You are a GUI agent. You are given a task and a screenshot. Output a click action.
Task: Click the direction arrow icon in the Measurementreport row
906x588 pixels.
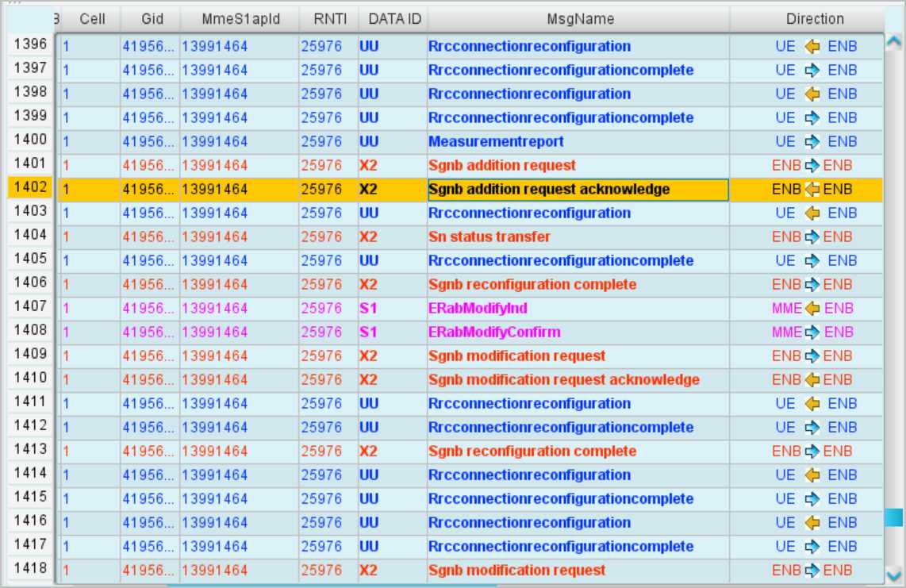(812, 142)
